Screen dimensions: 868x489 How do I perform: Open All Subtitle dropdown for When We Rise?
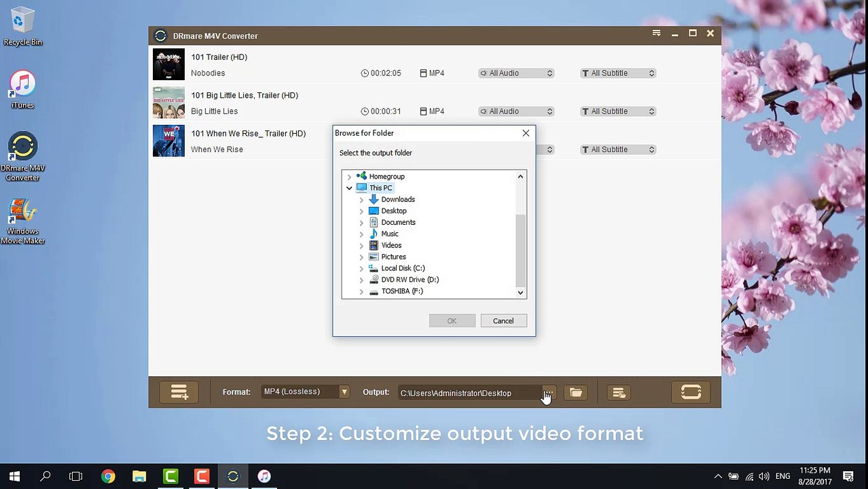tap(618, 149)
